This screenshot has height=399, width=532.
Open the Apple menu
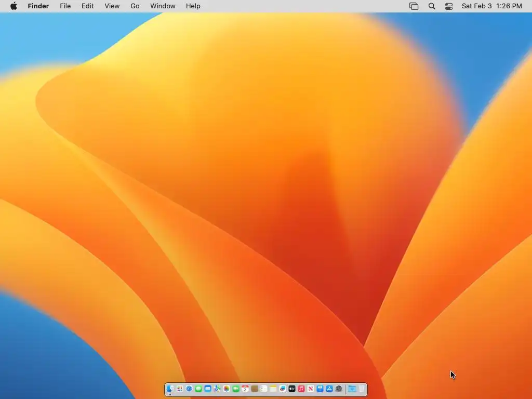click(14, 6)
